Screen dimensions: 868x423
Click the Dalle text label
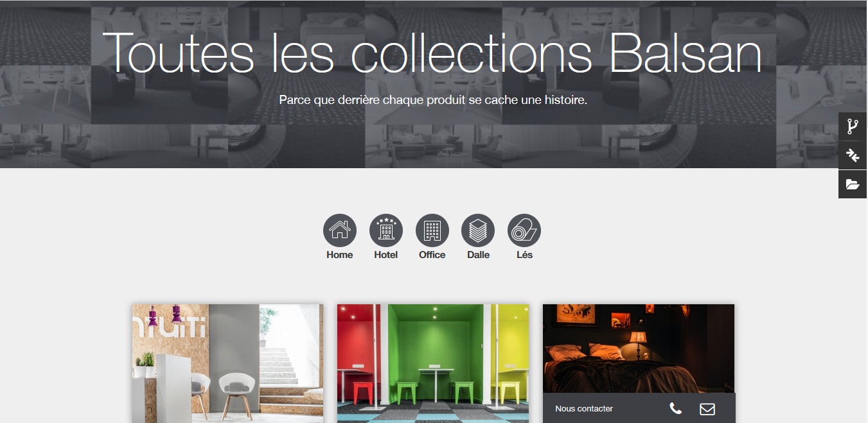coord(478,255)
